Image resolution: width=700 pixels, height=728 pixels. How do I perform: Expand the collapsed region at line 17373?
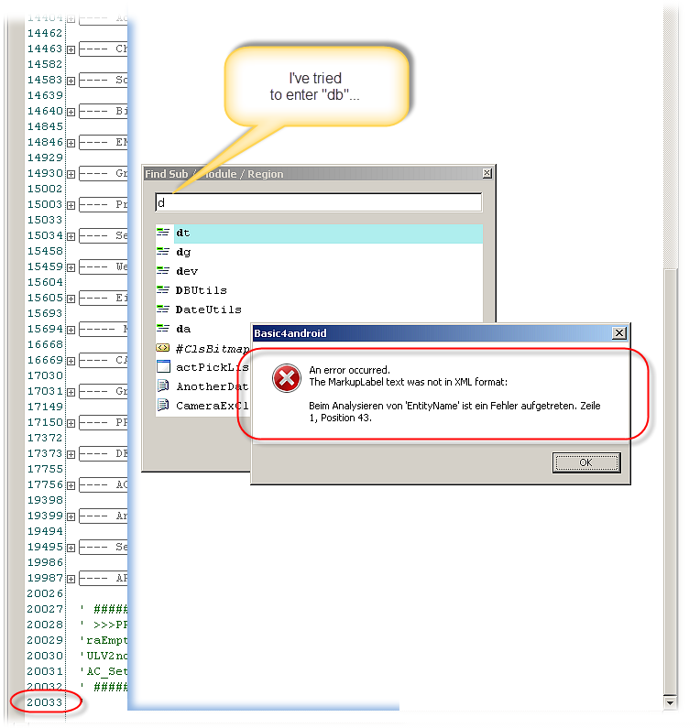tap(71, 454)
